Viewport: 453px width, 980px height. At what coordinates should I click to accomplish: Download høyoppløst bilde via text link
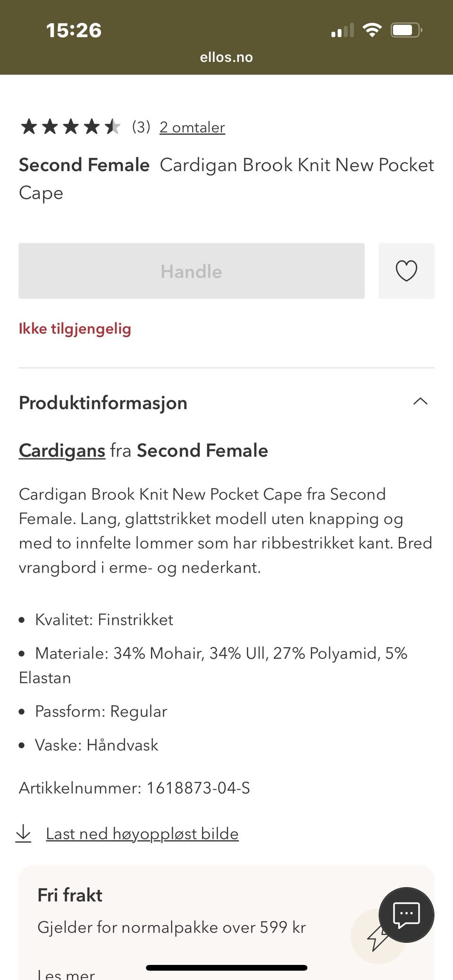coord(142,833)
